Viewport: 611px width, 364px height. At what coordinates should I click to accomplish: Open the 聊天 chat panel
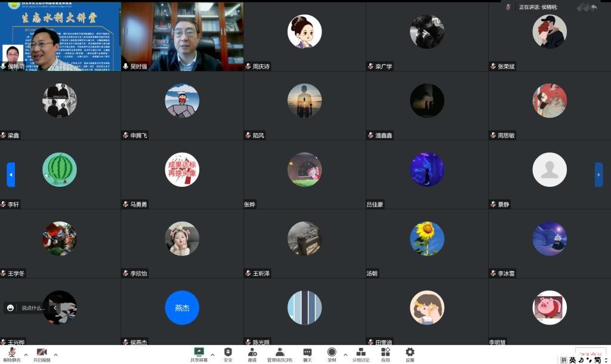pos(307,354)
